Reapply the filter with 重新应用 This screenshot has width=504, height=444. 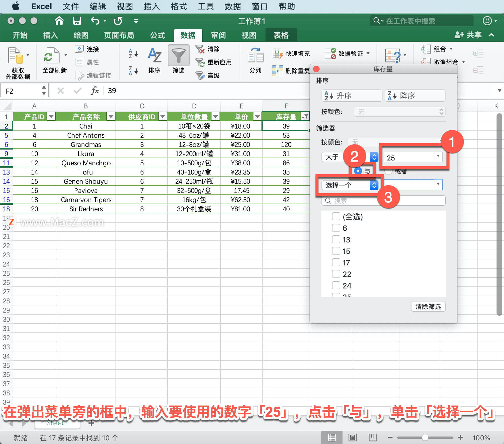213,62
